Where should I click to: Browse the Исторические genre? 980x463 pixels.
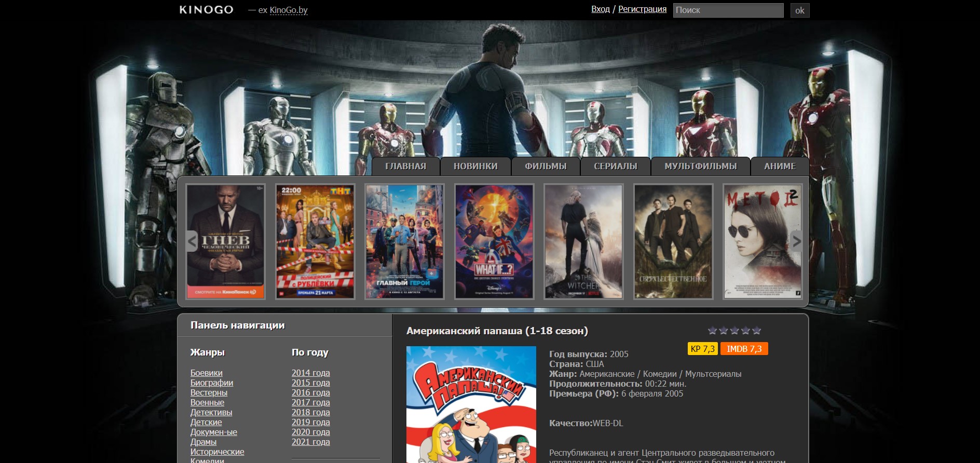pyautogui.click(x=217, y=452)
